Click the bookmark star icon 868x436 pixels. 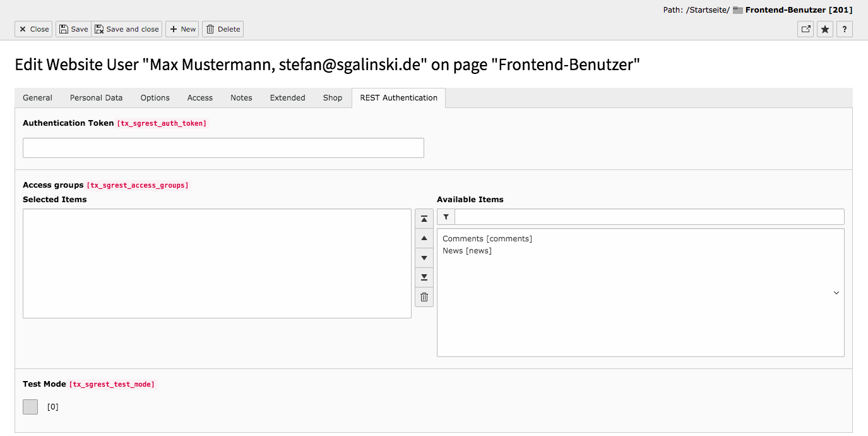(824, 29)
